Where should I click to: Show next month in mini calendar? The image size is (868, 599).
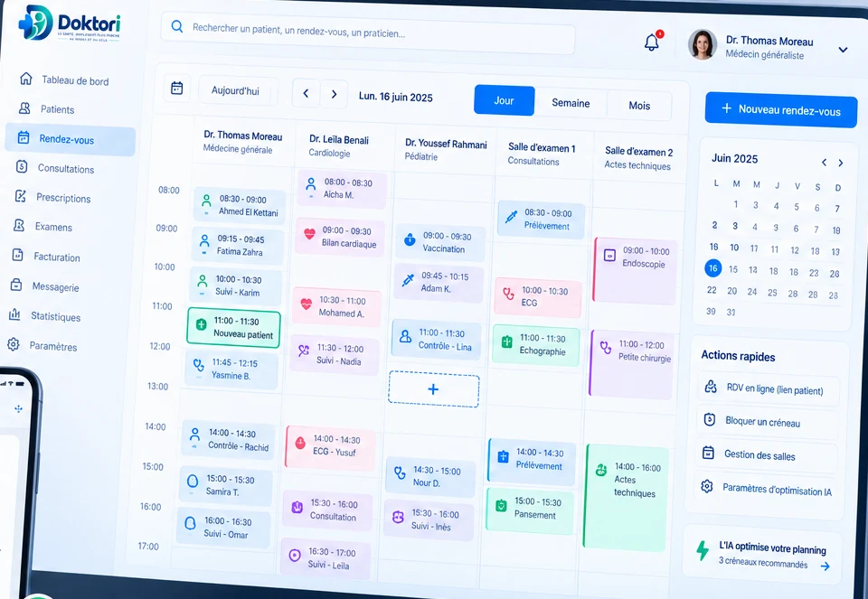point(841,163)
